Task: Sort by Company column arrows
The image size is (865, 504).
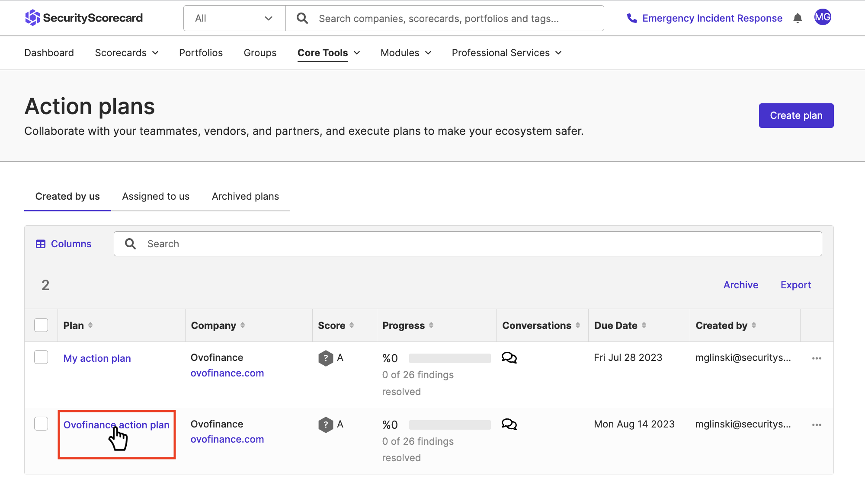Action: pyautogui.click(x=243, y=325)
